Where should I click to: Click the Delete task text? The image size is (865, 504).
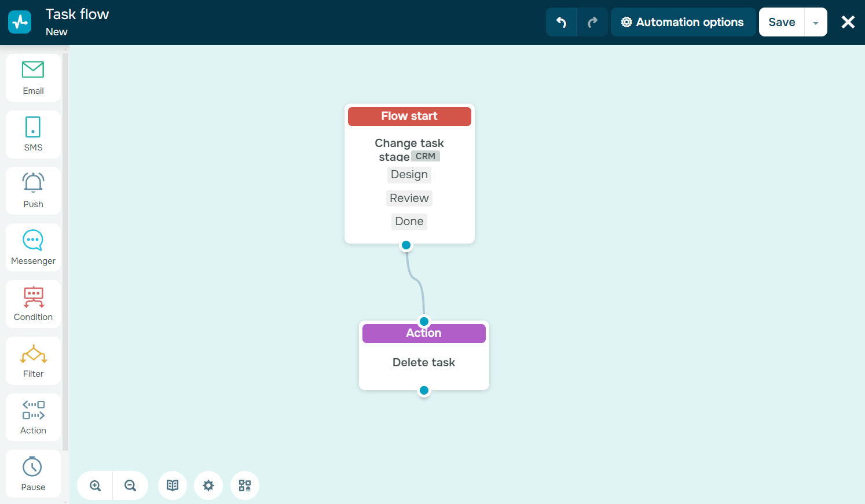pyautogui.click(x=424, y=363)
